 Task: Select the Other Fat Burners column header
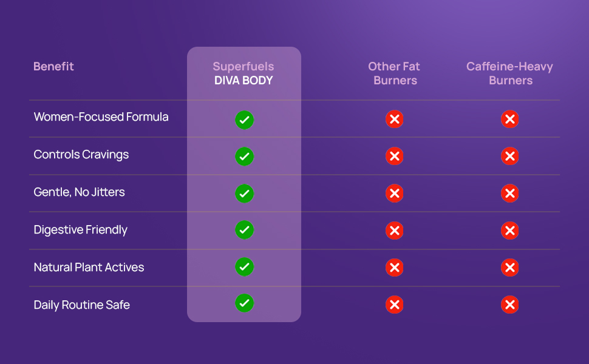[395, 73]
